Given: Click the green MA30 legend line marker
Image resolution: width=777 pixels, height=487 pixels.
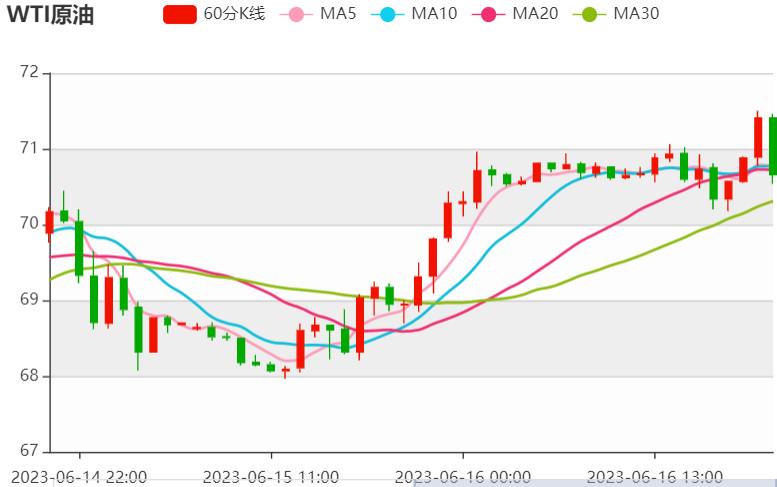Looking at the screenshot, I should (589, 14).
